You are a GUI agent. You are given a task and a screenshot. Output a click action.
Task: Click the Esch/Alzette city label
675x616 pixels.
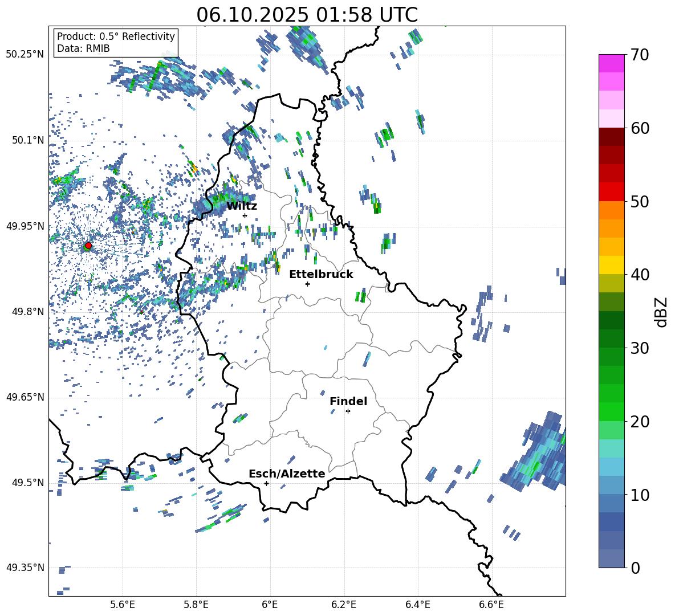tap(287, 474)
